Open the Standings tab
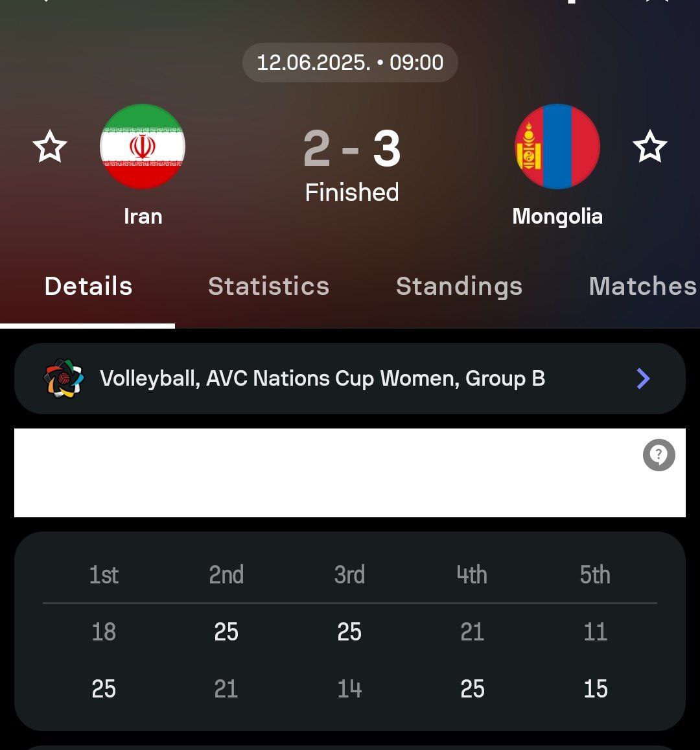Viewport: 700px width, 750px height. 459,287
